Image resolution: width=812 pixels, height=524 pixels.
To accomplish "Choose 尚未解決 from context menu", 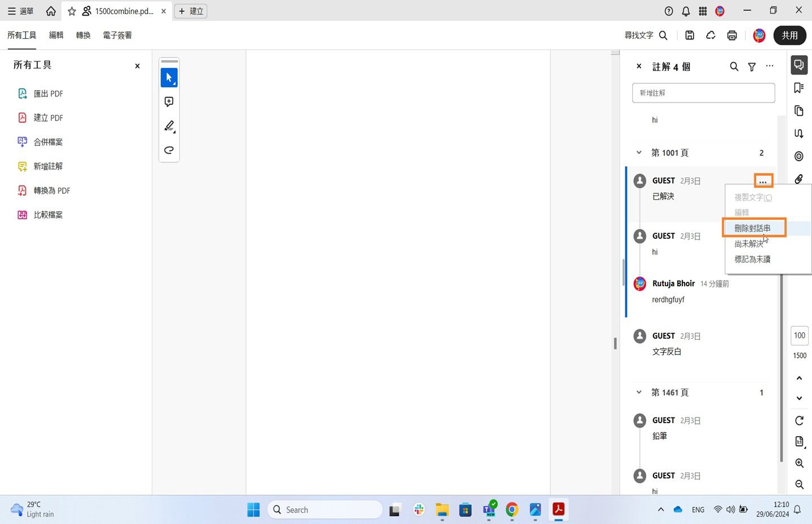I will (x=748, y=244).
